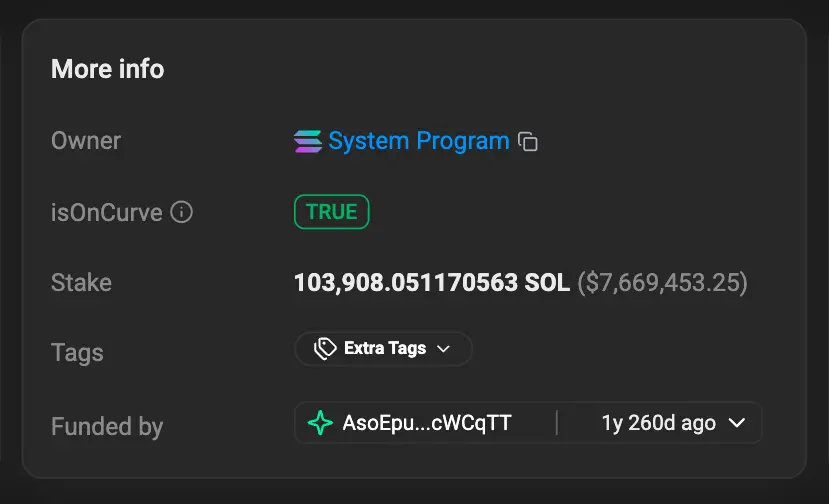829x504 pixels.
Task: Click the Owner field label
Action: tap(86, 141)
